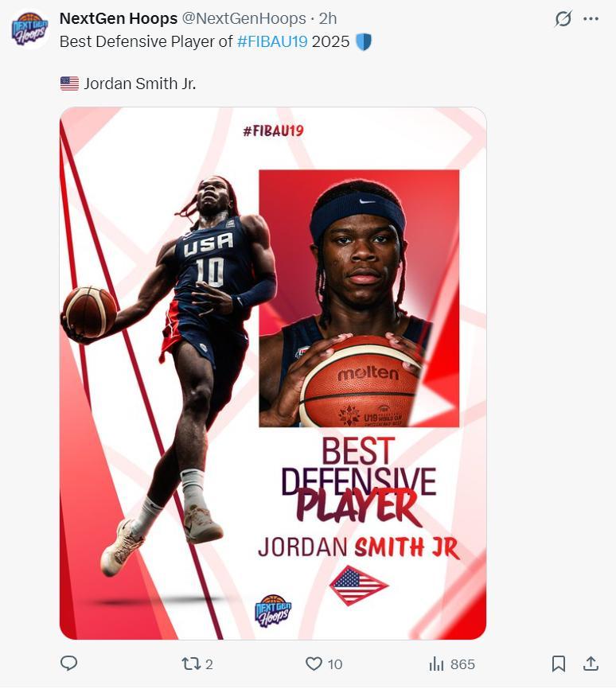616x689 pixels.
Task: Open the Best Defensive Player image
Action: (x=273, y=373)
